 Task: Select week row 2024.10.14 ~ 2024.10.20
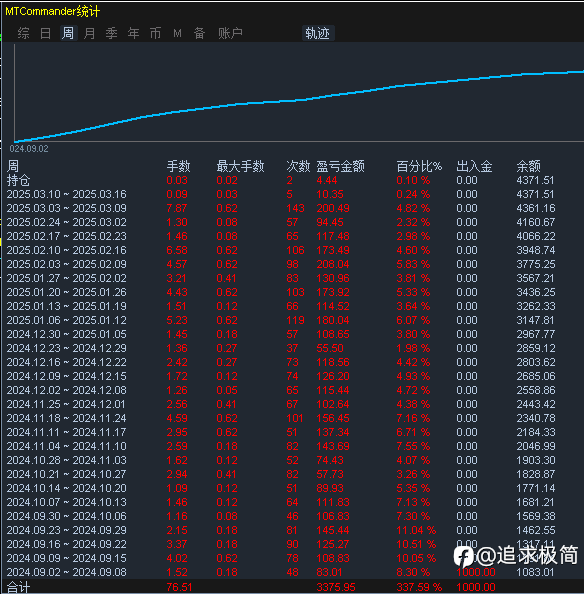coord(292,489)
